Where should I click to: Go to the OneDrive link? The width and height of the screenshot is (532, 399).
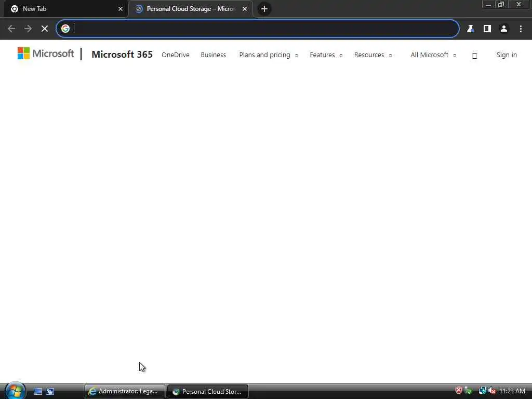click(x=176, y=55)
